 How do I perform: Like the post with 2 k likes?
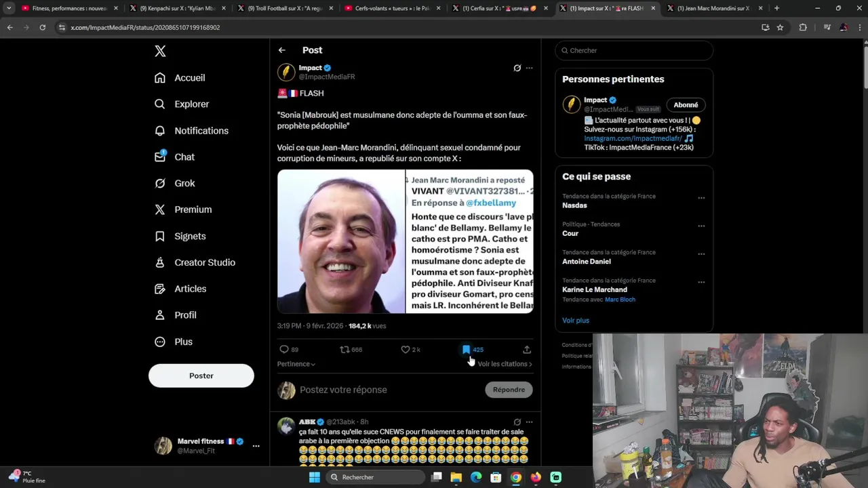coord(406,350)
